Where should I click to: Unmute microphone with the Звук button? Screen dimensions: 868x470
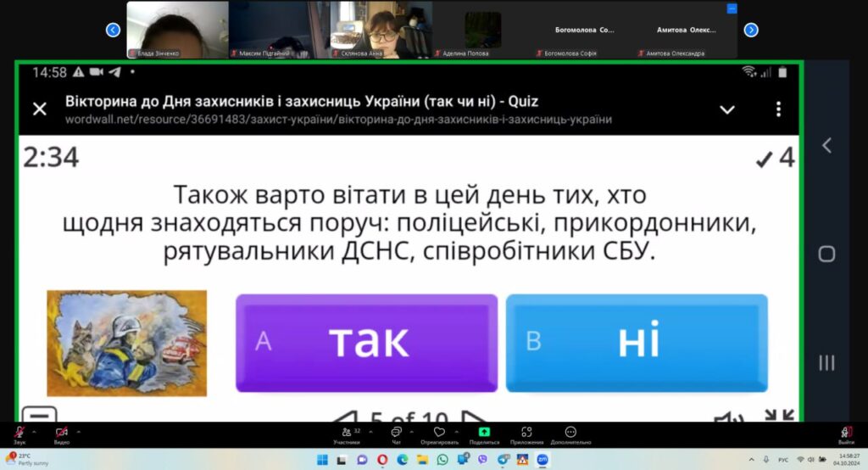(x=18, y=434)
